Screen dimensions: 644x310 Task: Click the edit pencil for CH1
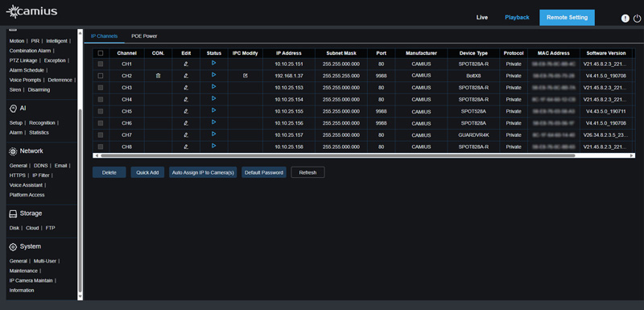tap(186, 64)
